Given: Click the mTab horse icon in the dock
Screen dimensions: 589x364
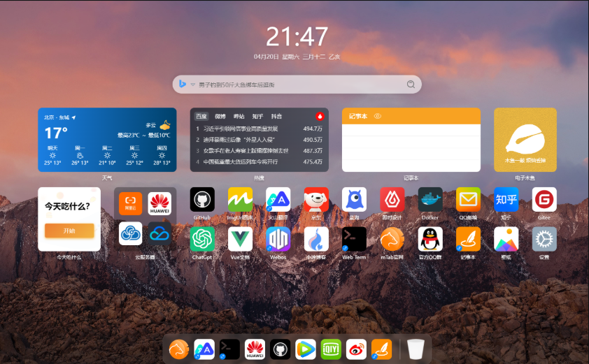Looking at the screenshot, I should [179, 349].
